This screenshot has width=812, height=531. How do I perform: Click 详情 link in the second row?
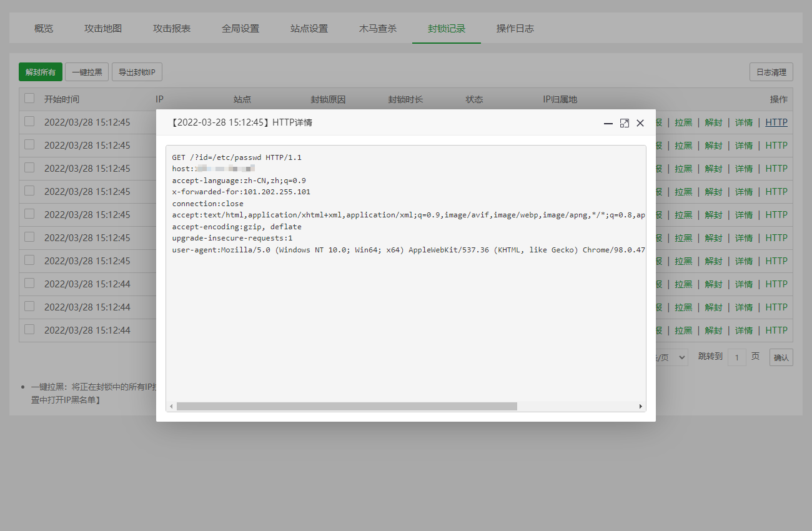(x=743, y=146)
